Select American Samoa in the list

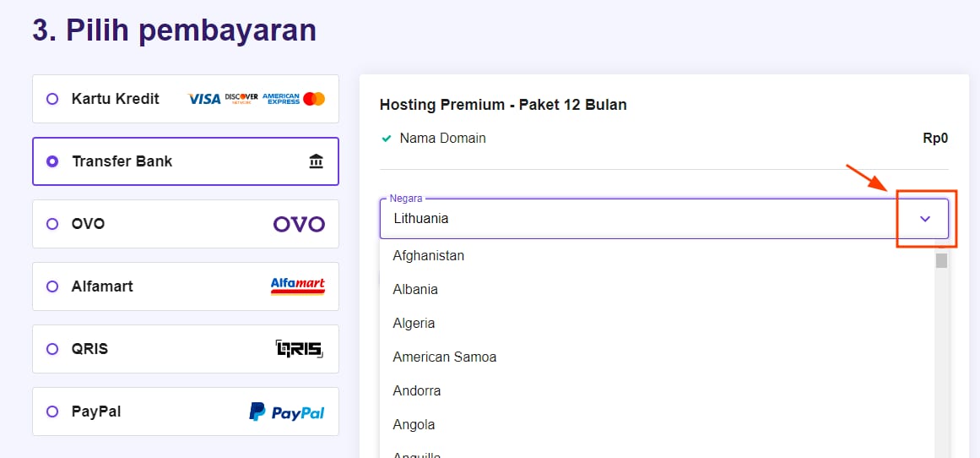click(445, 357)
